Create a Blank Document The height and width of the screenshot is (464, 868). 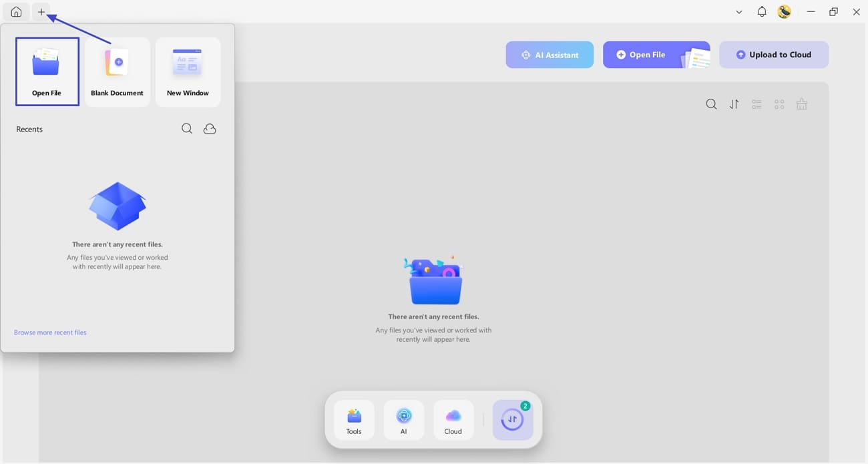[x=118, y=71]
